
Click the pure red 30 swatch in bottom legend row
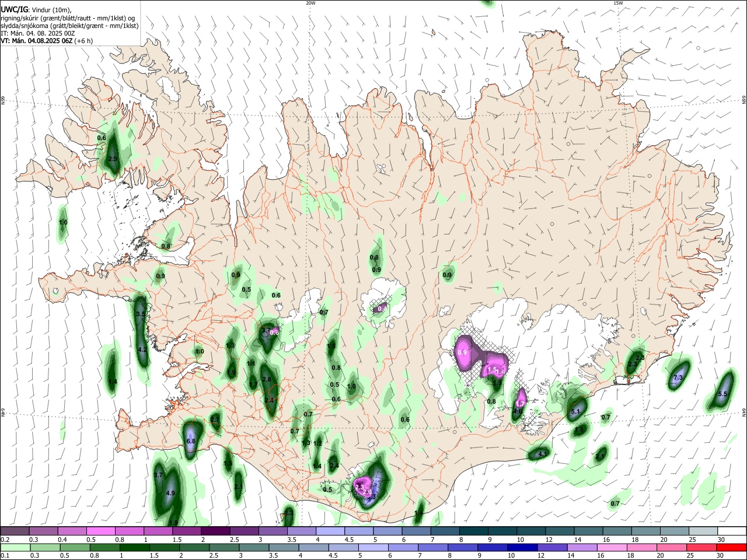coord(732,547)
